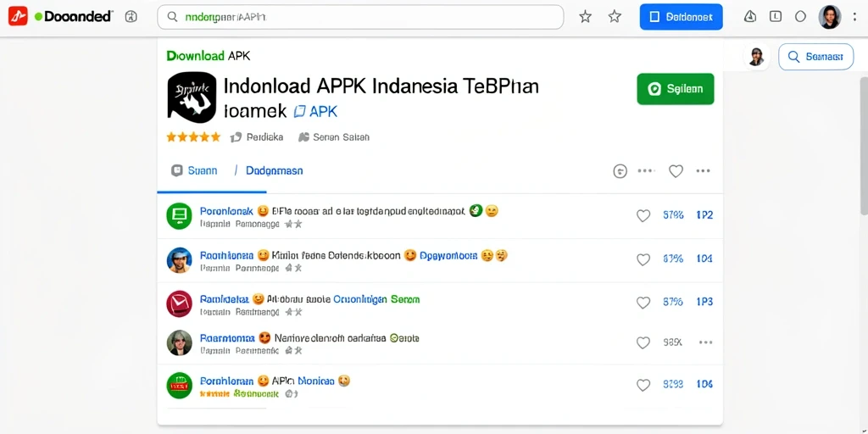
Task: Open the accessibility icon beside Doaanded
Action: (131, 17)
